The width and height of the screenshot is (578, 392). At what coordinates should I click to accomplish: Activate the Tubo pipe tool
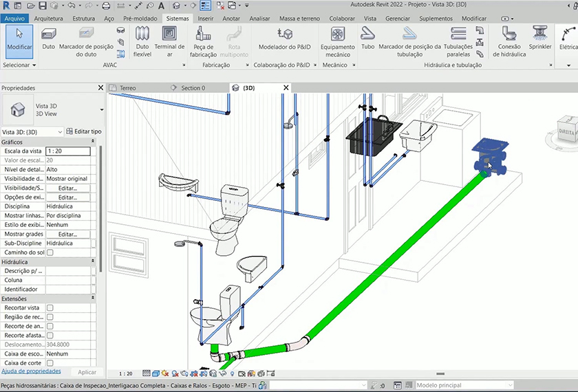[368, 39]
